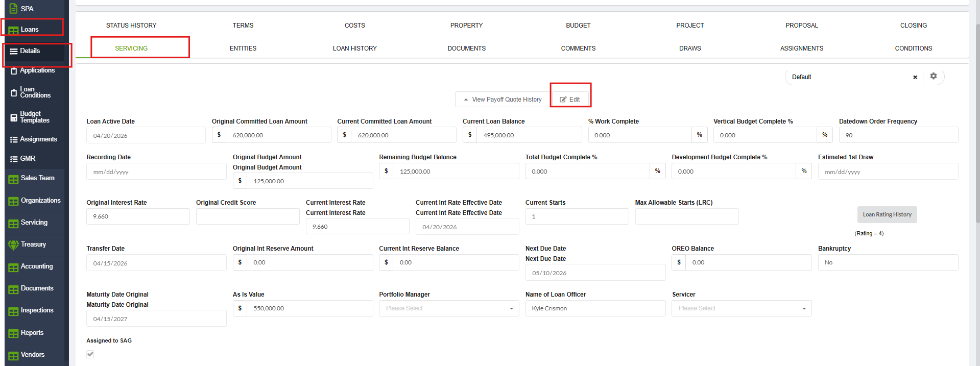Click the Original Credit Score field
980x366 pixels.
248,216
